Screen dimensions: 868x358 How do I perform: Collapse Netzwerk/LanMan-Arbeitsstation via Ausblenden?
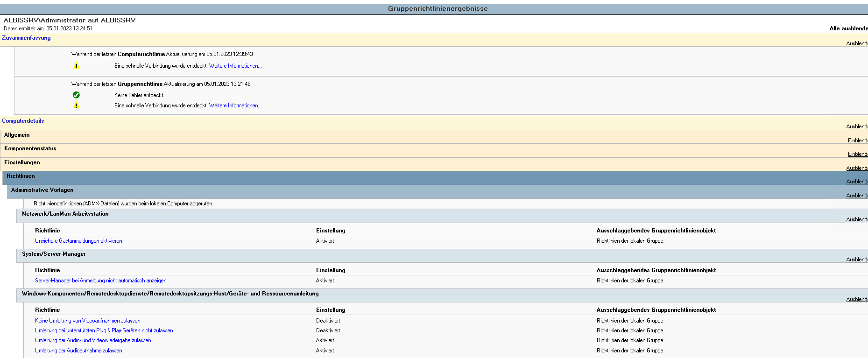pyautogui.click(x=857, y=219)
